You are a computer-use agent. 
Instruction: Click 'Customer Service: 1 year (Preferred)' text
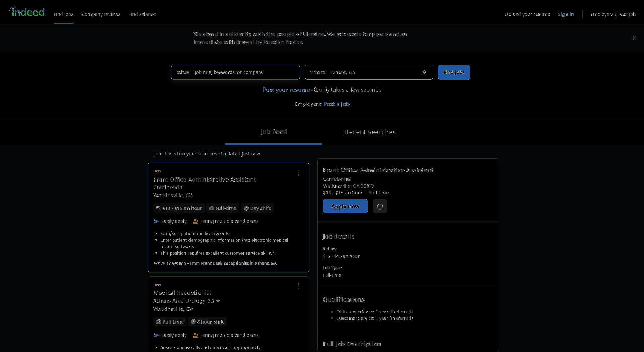374,318
